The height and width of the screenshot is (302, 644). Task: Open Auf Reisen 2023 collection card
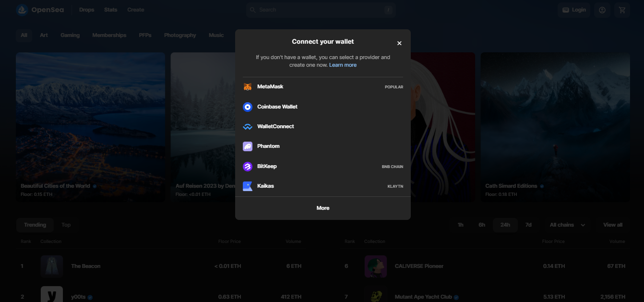(x=203, y=127)
